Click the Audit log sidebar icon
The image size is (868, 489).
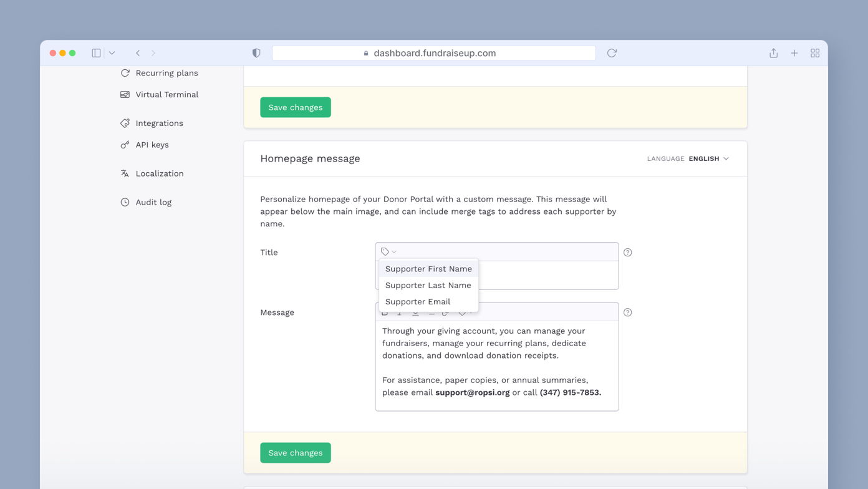pyautogui.click(x=125, y=201)
